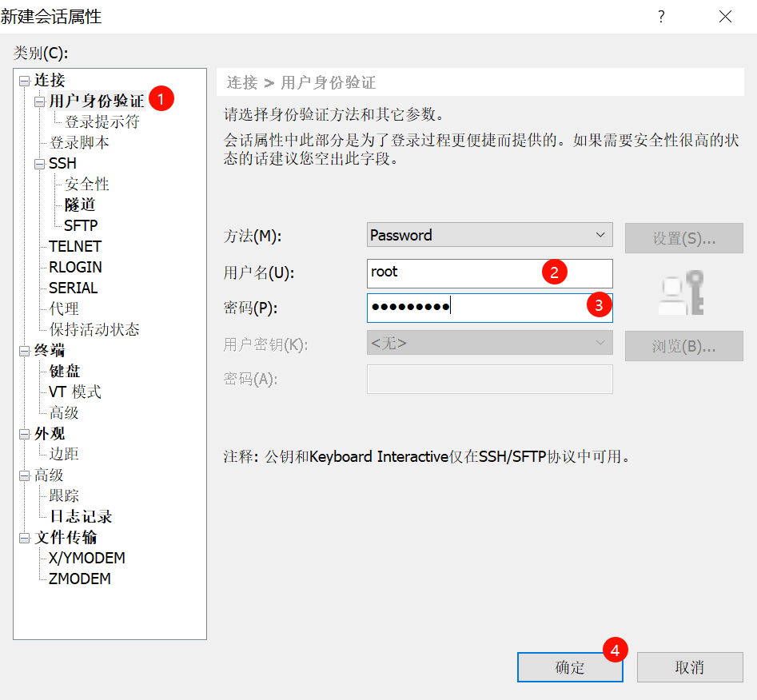Click the 方法(M): label
The height and width of the screenshot is (700, 757).
coord(253,236)
